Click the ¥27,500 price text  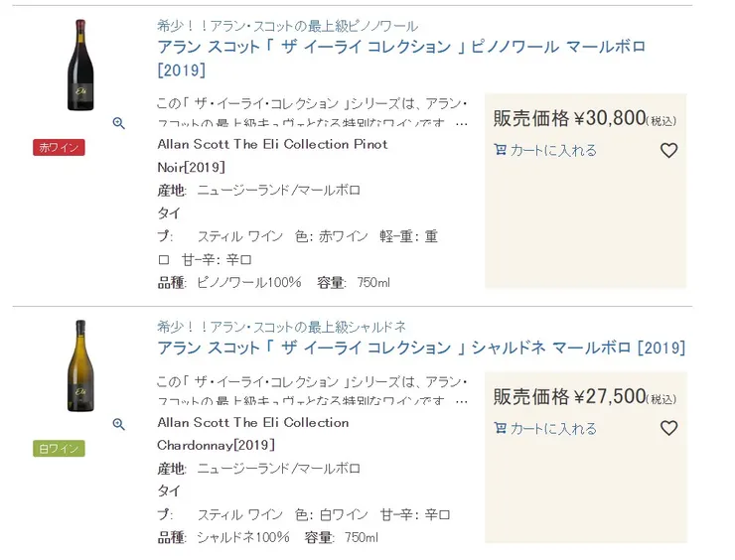(x=609, y=397)
